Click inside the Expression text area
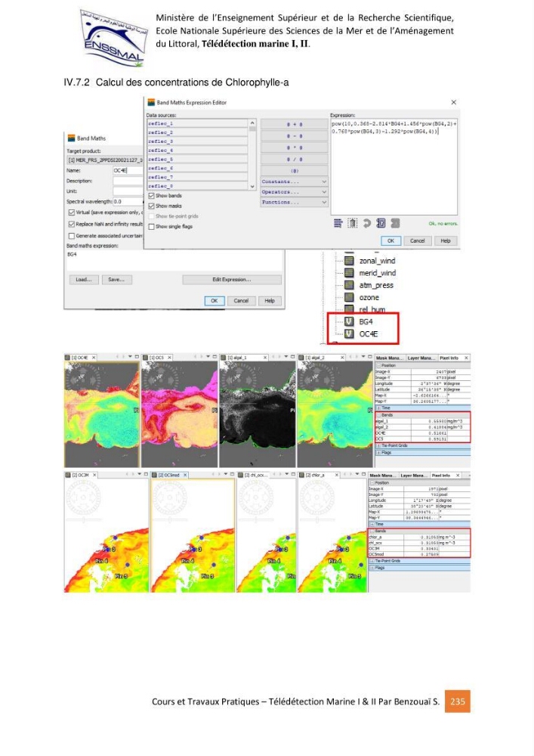 [x=394, y=167]
